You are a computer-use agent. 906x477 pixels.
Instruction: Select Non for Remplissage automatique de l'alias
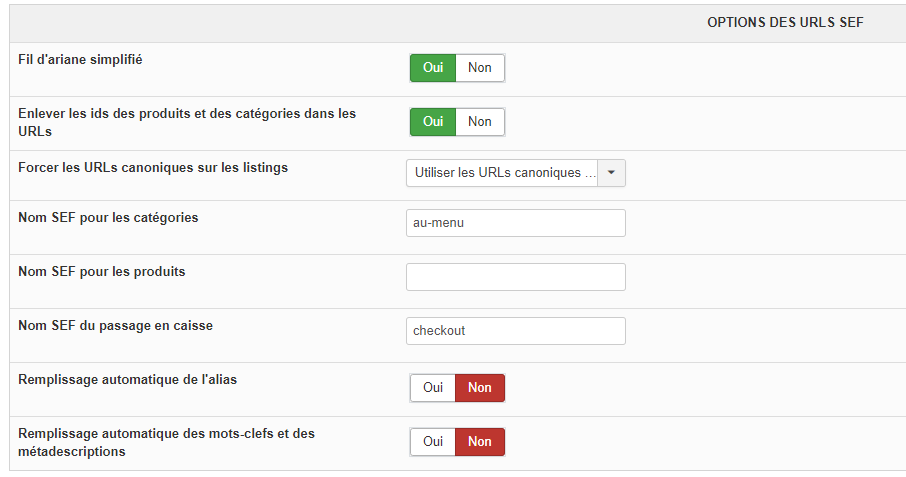pyautogui.click(x=480, y=388)
